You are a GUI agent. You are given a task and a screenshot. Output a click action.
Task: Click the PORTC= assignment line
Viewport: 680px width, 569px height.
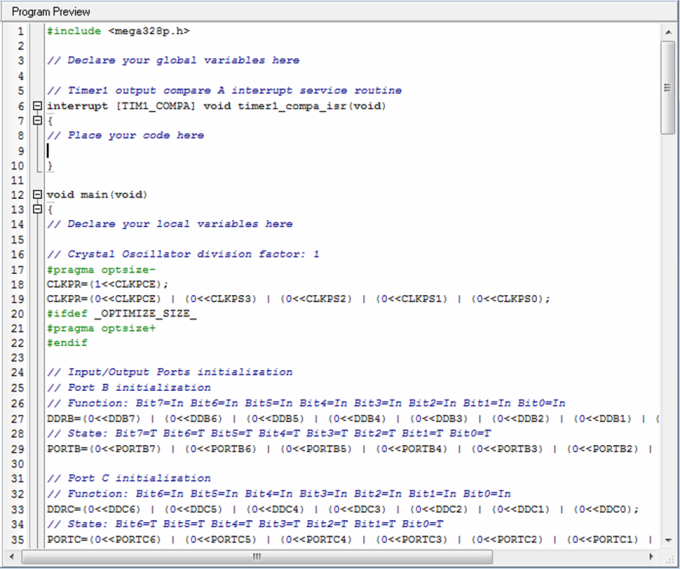tap(350, 540)
